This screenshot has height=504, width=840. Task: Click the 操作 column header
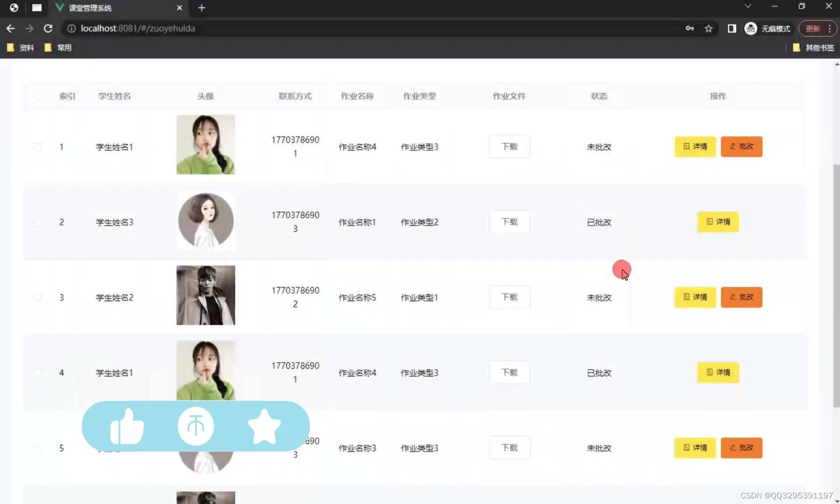(718, 96)
